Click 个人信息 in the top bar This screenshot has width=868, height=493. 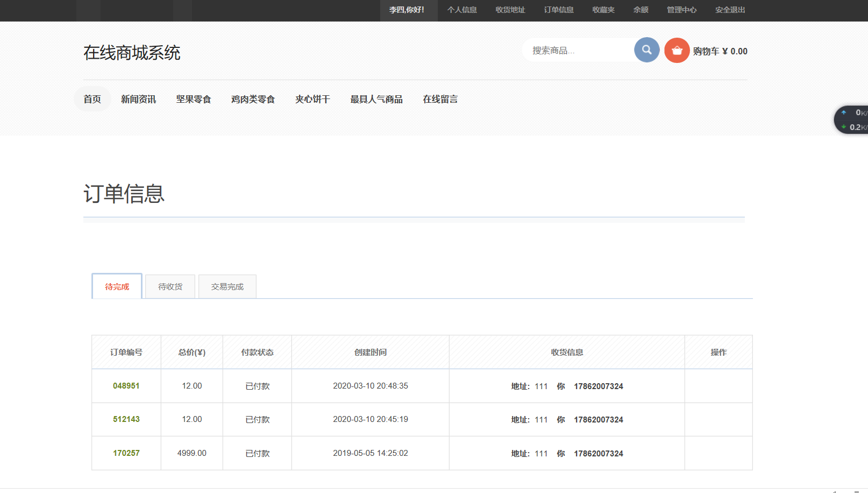(462, 10)
